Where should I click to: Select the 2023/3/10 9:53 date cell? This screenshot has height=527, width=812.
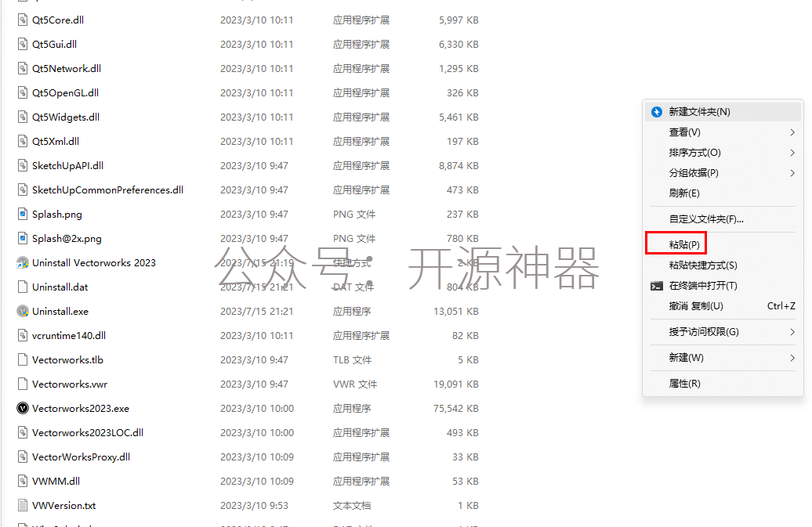[x=254, y=507]
